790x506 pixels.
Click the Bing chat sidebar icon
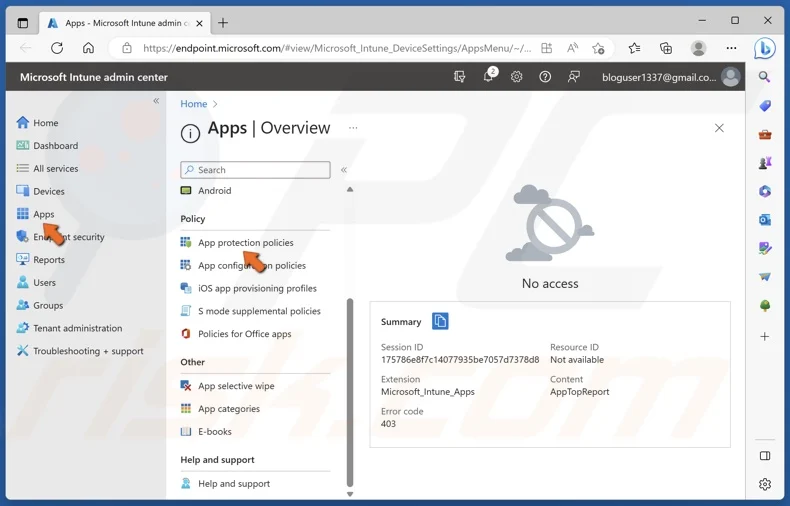click(764, 48)
